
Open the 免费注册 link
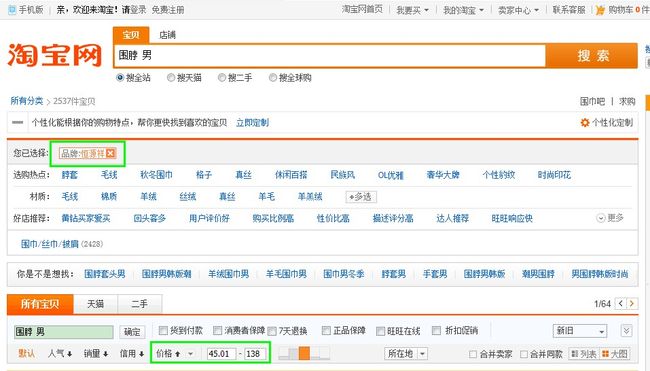click(x=167, y=10)
